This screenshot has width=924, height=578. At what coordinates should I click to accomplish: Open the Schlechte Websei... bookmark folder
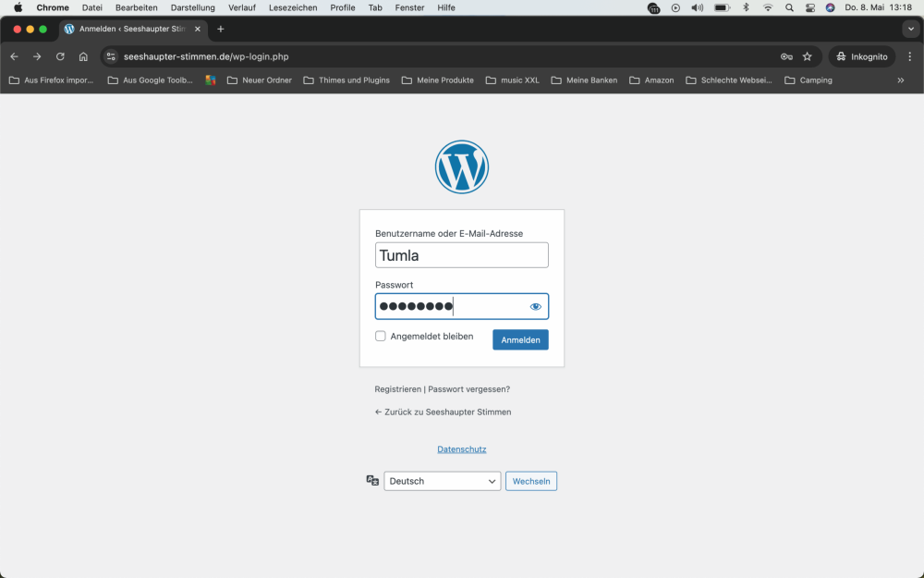729,80
